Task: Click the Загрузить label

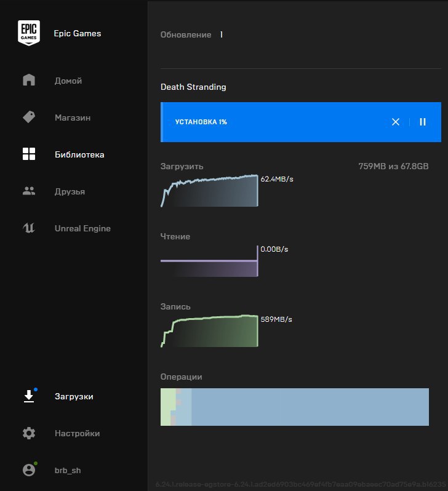Action: pos(182,167)
